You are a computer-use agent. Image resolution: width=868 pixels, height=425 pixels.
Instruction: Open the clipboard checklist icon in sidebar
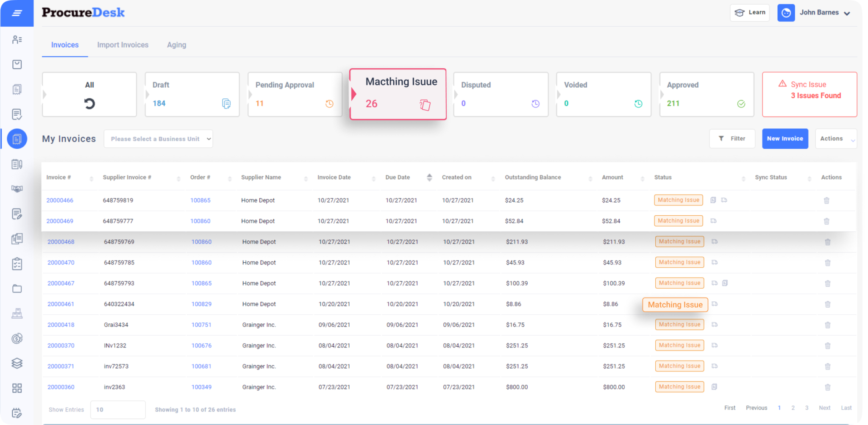[x=17, y=264]
